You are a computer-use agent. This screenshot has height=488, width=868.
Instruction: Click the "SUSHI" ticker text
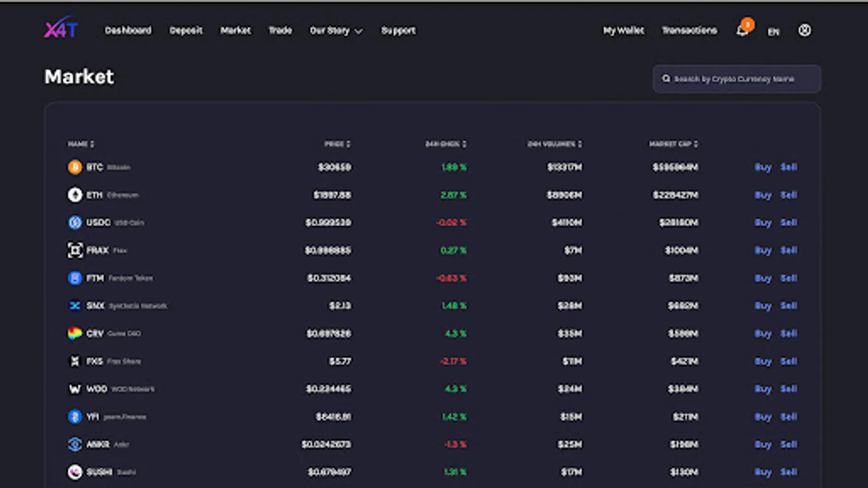(x=99, y=472)
